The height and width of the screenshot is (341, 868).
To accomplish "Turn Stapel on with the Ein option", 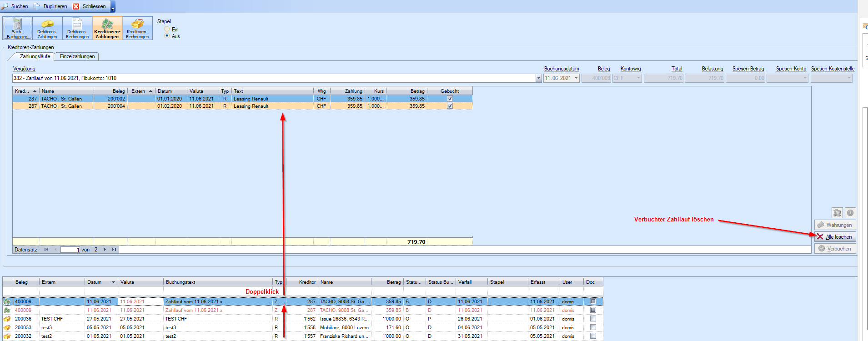I will pyautogui.click(x=167, y=29).
